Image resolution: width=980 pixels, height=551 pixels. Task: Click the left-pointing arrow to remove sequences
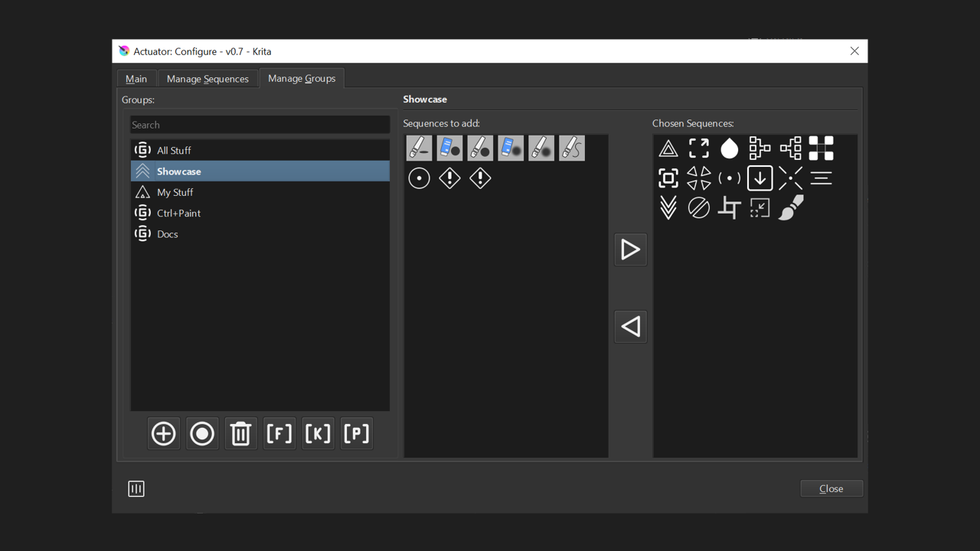[630, 327]
